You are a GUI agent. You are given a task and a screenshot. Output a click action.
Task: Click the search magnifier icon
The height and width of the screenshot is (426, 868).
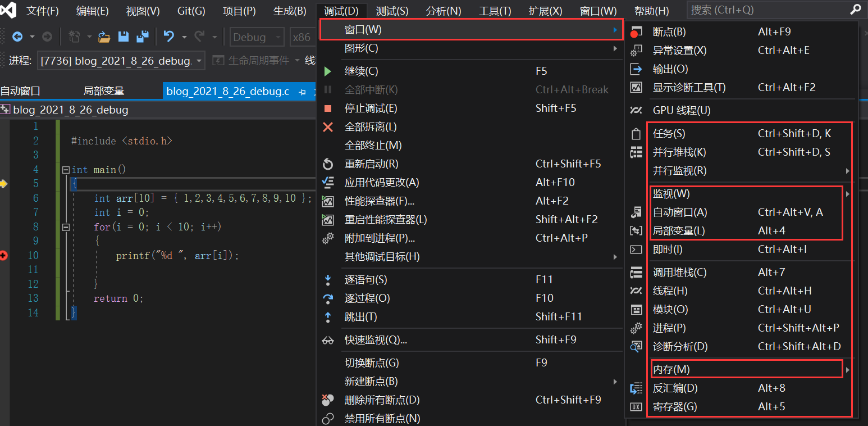856,10
